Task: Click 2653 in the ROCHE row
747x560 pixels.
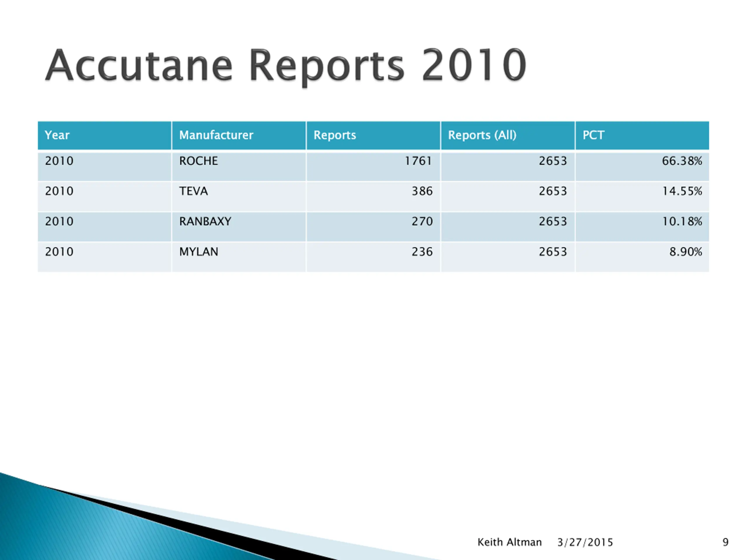Action: 553,161
